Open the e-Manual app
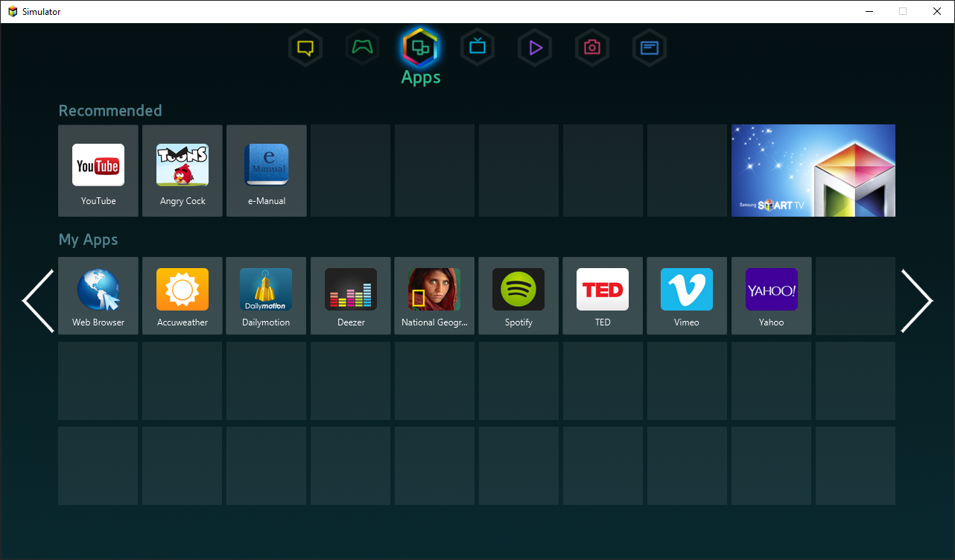The image size is (955, 560). click(267, 171)
